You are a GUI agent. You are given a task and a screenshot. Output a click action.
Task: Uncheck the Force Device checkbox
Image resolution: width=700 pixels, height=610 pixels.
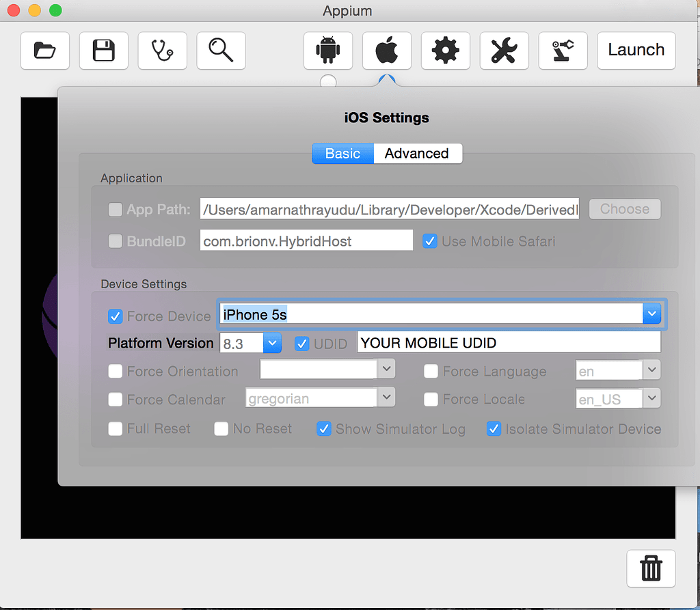click(x=115, y=316)
